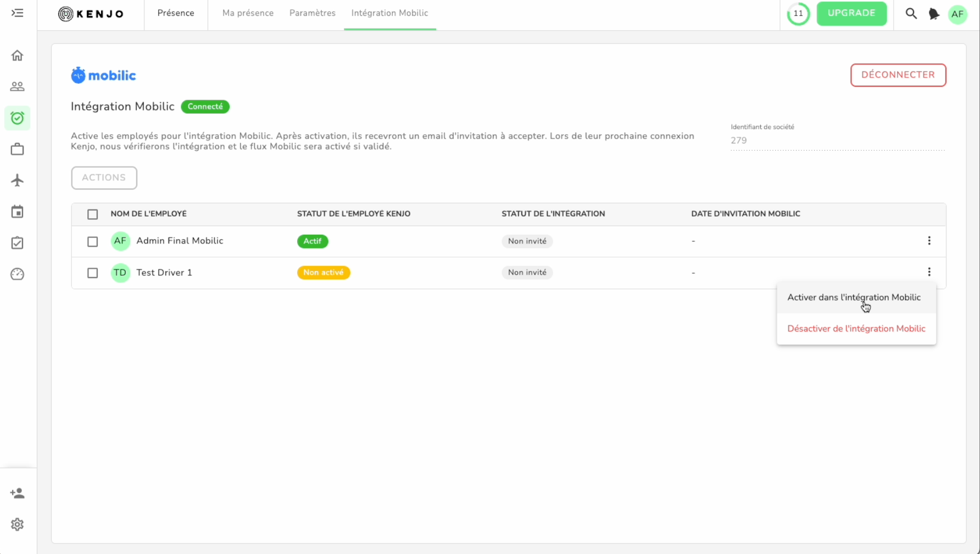This screenshot has height=554, width=980.
Task: Go to Home sidebar icon
Action: coord(18,56)
